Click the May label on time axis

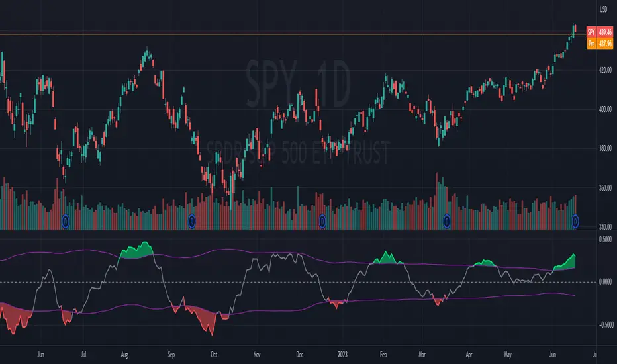[508, 355]
